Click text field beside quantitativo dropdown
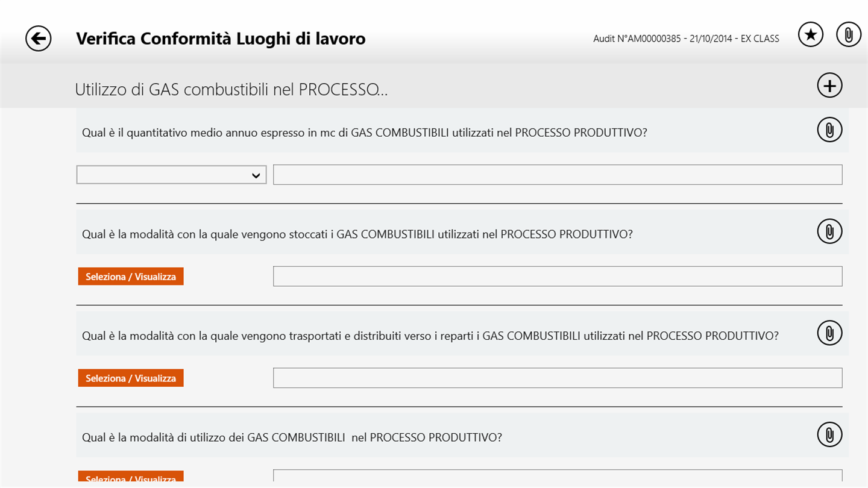Image resolution: width=868 pixels, height=488 pixels. (557, 175)
